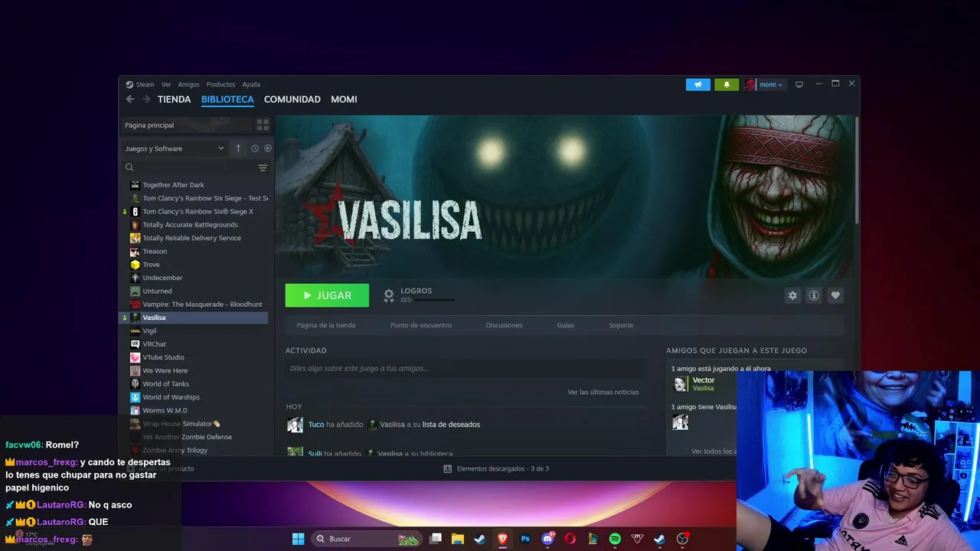Open the green notifications bell
The image size is (980, 551).
coord(727,84)
